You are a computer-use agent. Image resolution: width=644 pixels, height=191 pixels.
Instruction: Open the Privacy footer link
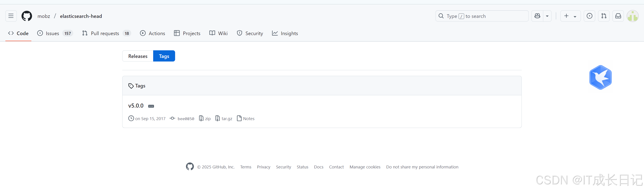click(264, 167)
